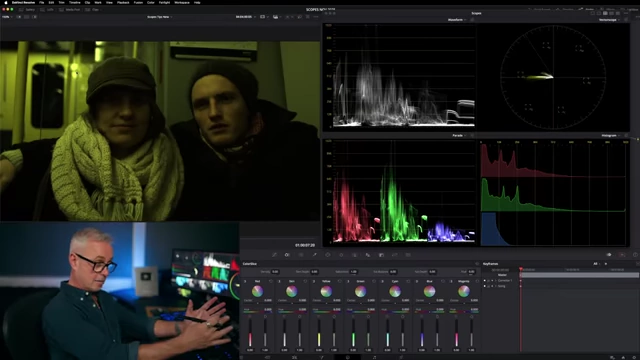Open the Color page icon in bottom bar
The height and width of the screenshot is (360, 640).
point(347,358)
